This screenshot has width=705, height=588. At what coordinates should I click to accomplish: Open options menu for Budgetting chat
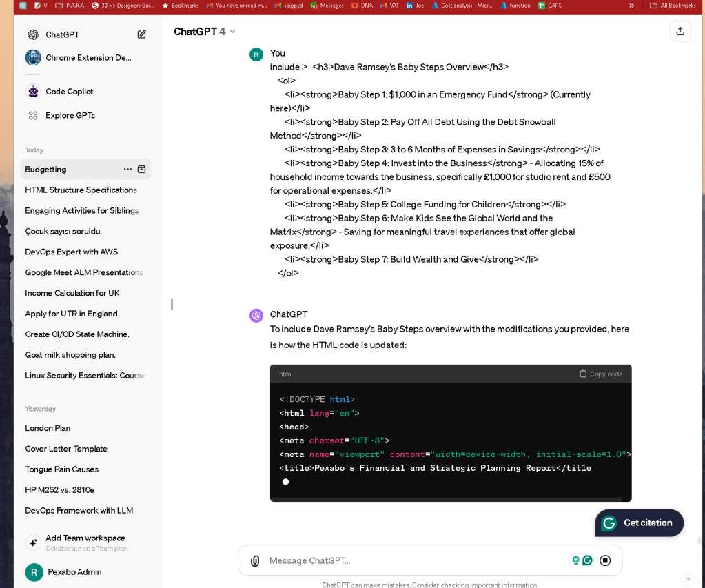(127, 169)
